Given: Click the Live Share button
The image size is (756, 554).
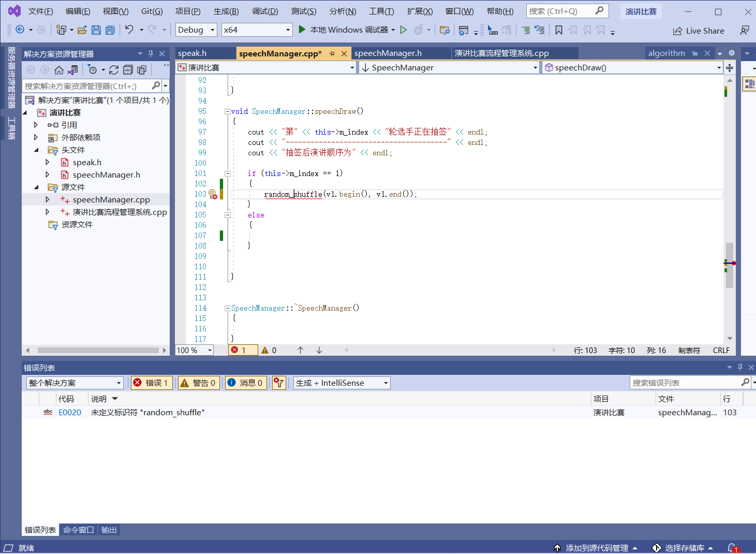Looking at the screenshot, I should click(699, 31).
